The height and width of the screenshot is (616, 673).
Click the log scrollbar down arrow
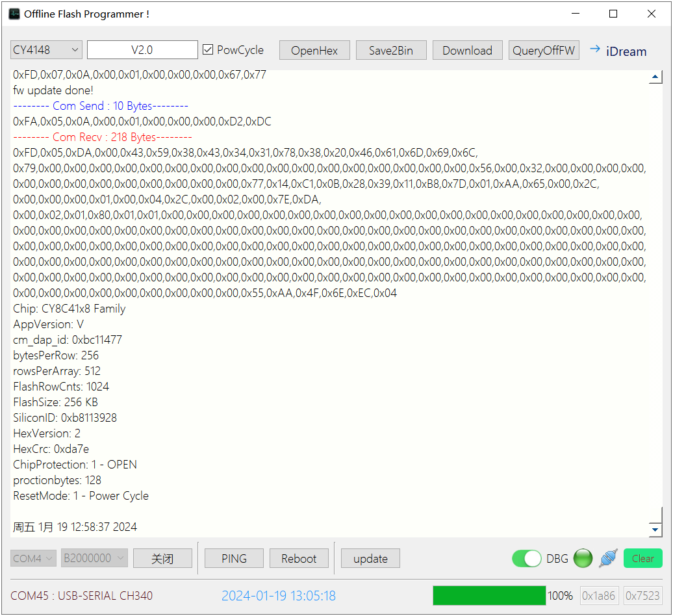[655, 530]
